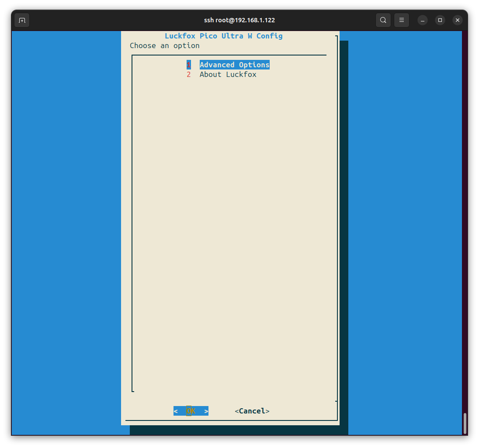This screenshot has width=479, height=448.
Task: Open the terminal hamburger menu
Action: [x=401, y=20]
